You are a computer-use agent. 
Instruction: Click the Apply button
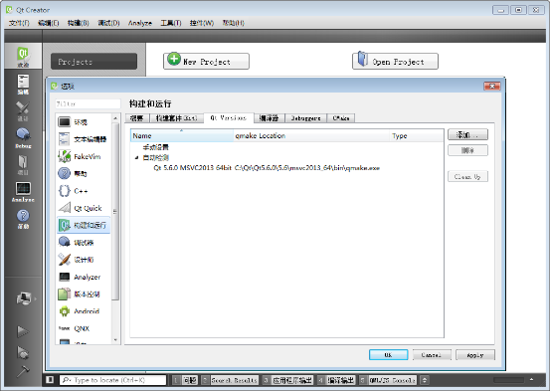coord(475,355)
